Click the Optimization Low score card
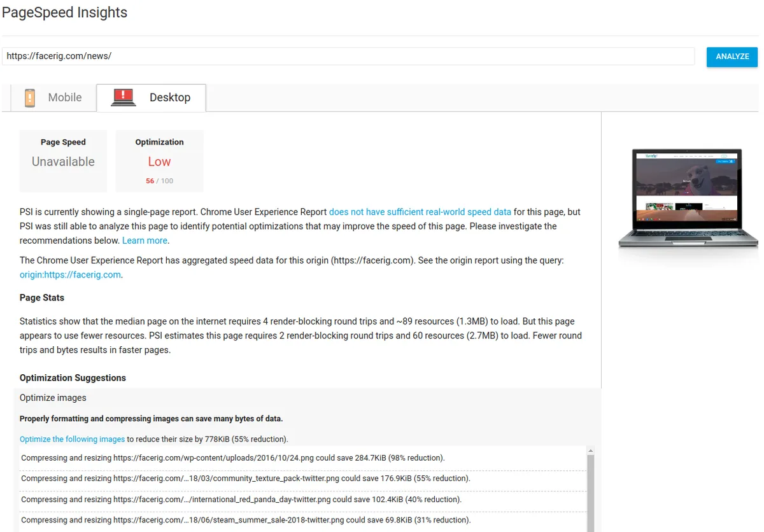 pyautogui.click(x=159, y=161)
